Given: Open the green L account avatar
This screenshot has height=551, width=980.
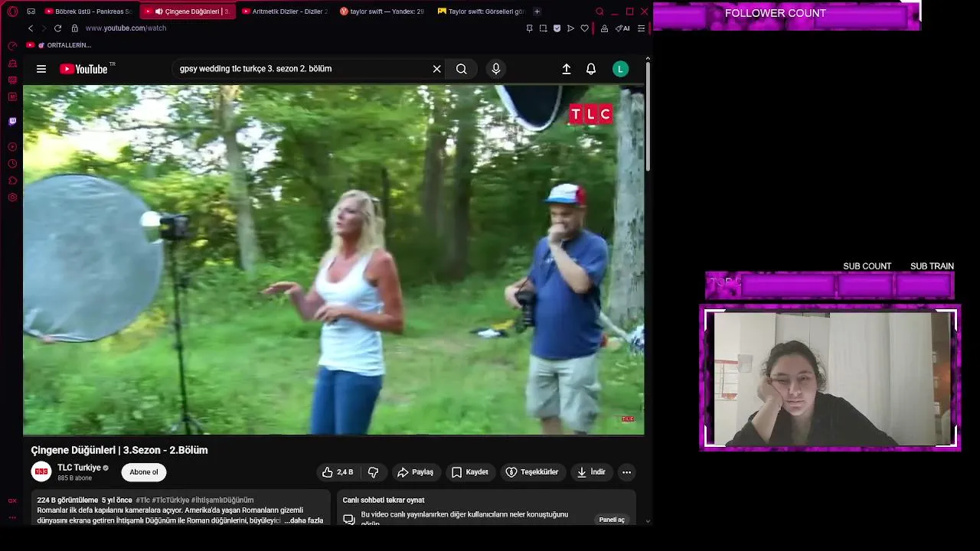Looking at the screenshot, I should 621,69.
